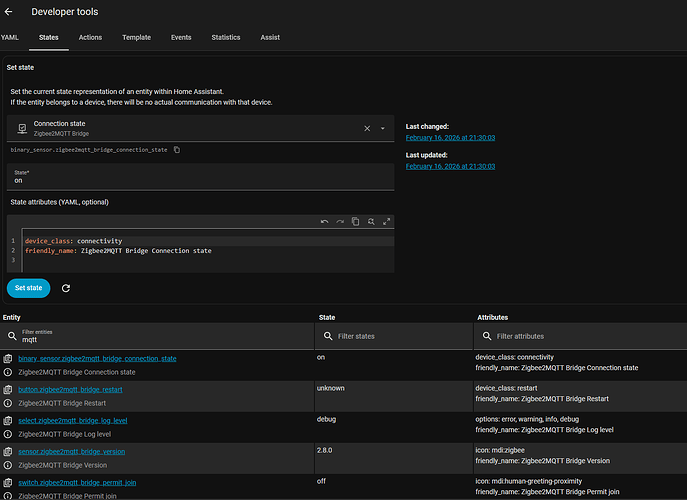Click the State column header

pos(327,317)
